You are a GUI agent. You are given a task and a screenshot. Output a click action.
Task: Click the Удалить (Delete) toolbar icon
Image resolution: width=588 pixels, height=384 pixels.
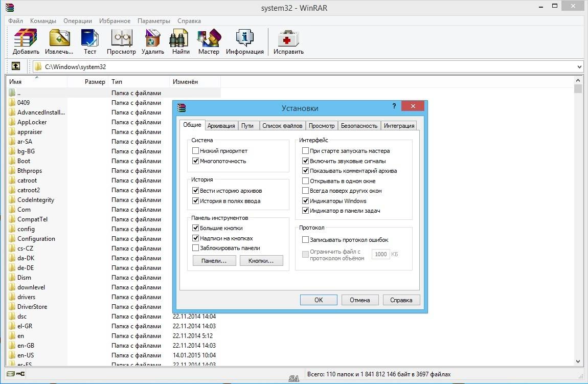pos(153,38)
